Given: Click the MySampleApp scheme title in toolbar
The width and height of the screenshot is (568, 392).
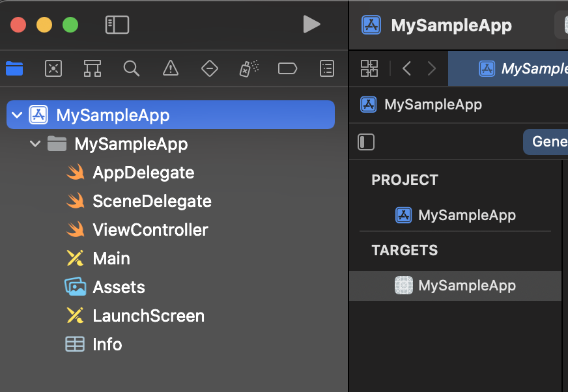Looking at the screenshot, I should point(451,25).
